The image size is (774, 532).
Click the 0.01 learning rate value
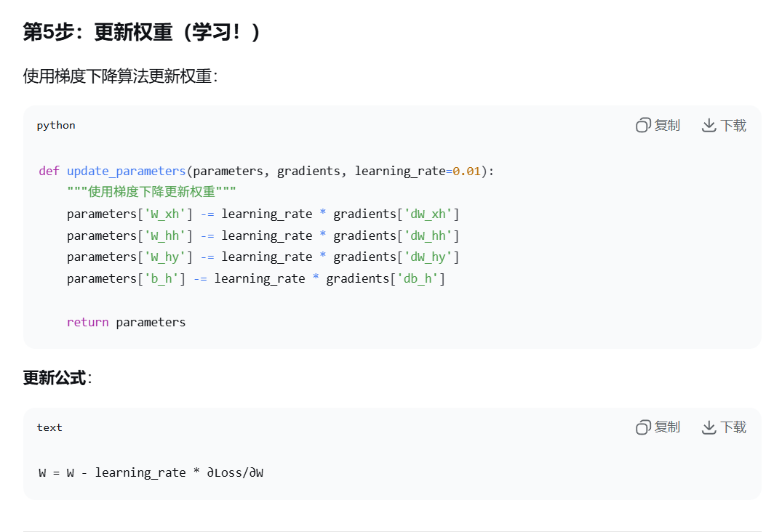466,171
